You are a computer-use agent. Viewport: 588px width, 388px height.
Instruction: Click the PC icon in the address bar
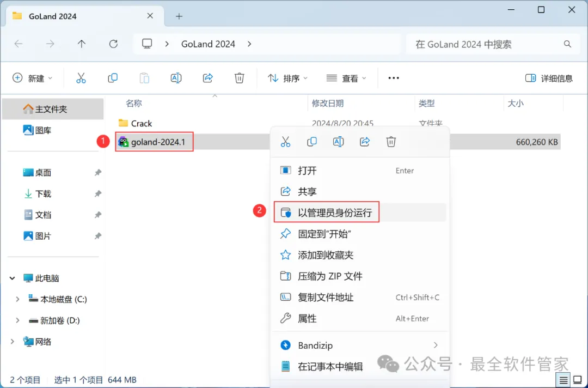pos(147,44)
